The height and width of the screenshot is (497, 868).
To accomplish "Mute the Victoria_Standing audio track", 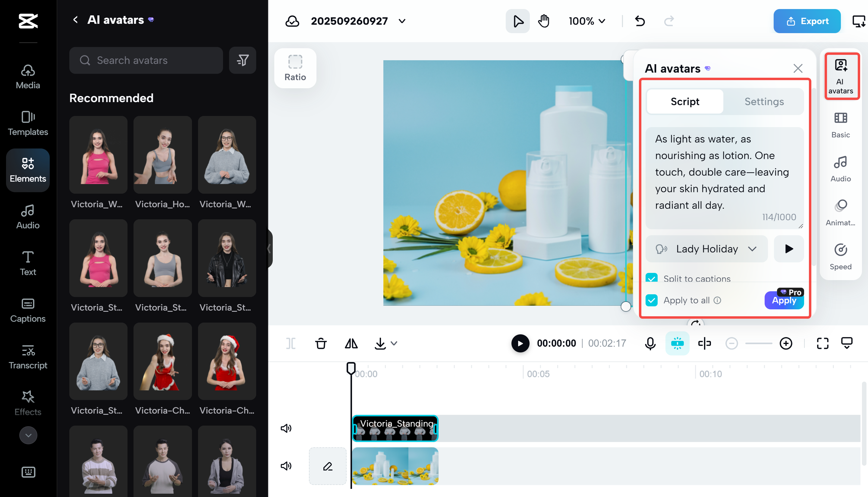I will pos(286,428).
